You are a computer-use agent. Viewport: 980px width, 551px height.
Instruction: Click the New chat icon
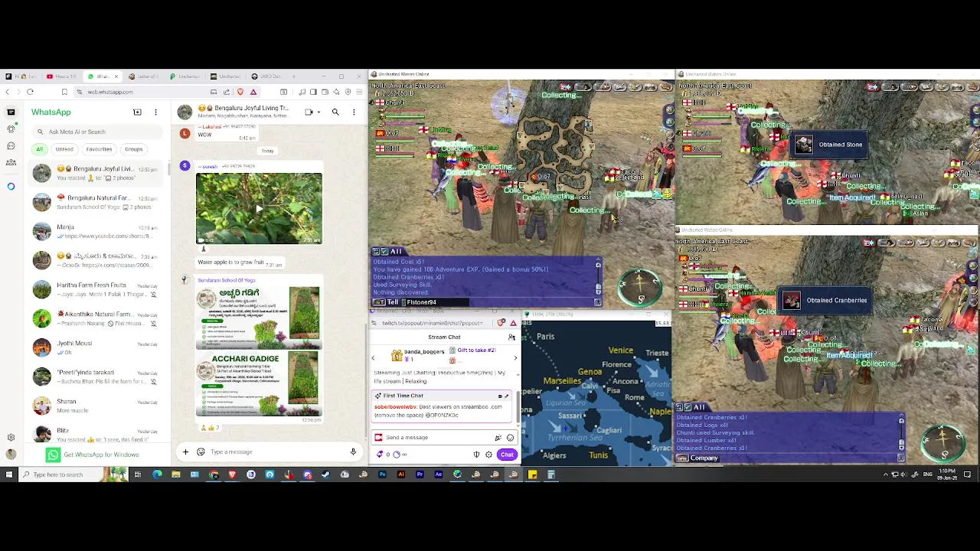click(137, 112)
